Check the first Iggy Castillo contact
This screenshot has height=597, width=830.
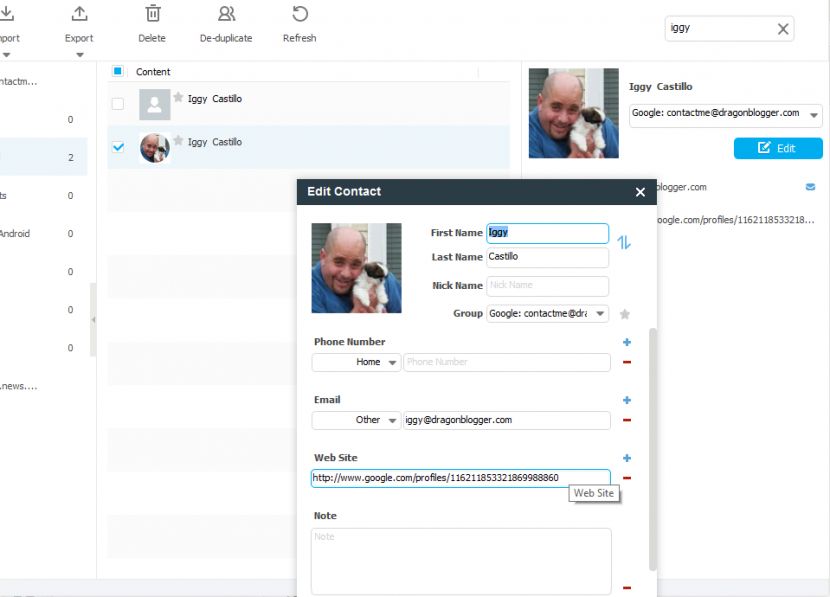click(x=118, y=104)
